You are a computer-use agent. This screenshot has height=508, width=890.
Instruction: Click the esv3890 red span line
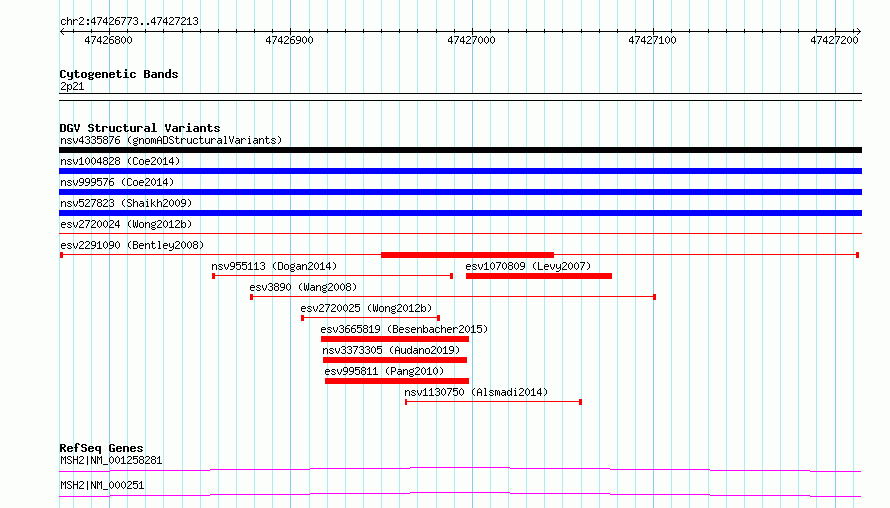pos(453,297)
